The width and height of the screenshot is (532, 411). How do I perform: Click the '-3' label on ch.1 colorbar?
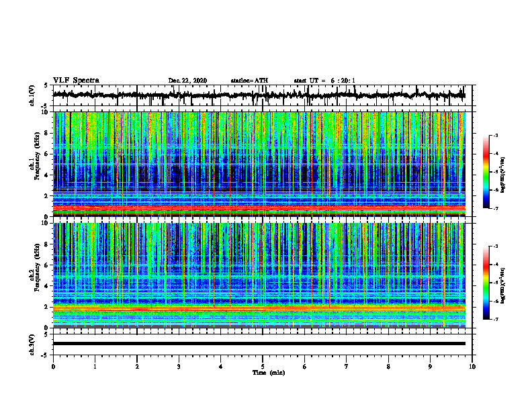tap(495, 135)
